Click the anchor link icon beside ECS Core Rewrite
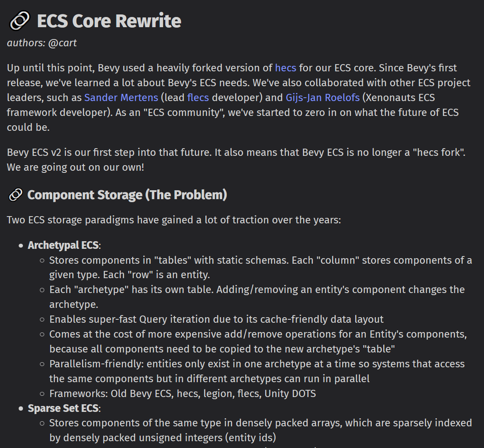The height and width of the screenshot is (448, 484). [x=20, y=21]
